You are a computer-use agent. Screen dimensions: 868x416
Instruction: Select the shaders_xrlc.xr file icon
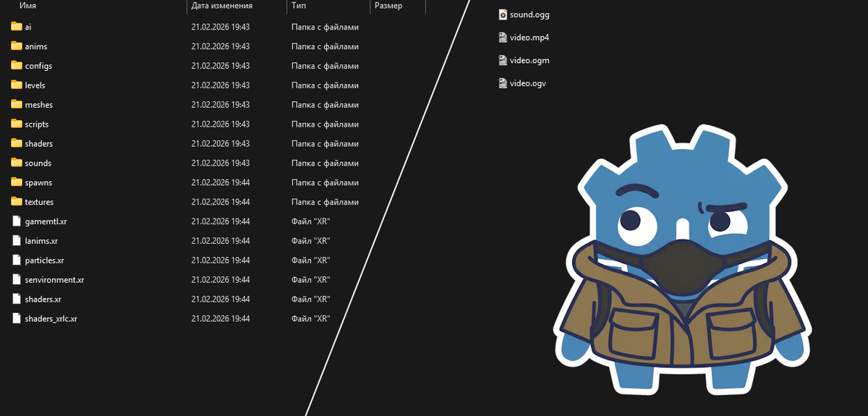pos(17,318)
